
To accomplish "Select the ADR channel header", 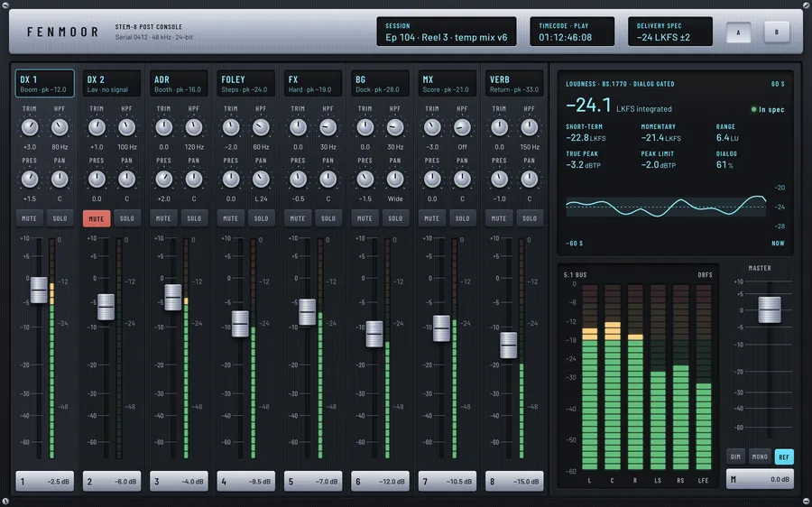I will point(180,83).
